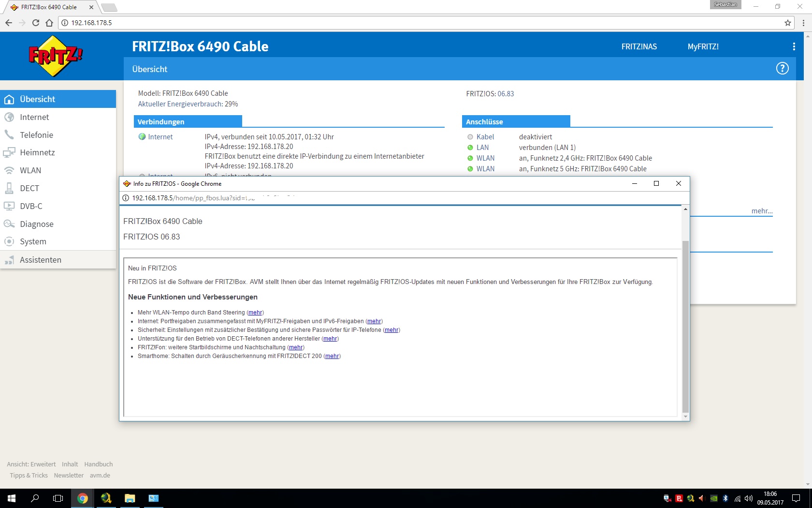The image size is (812, 508).
Task: Open mehr link for Band Steering
Action: tap(255, 313)
